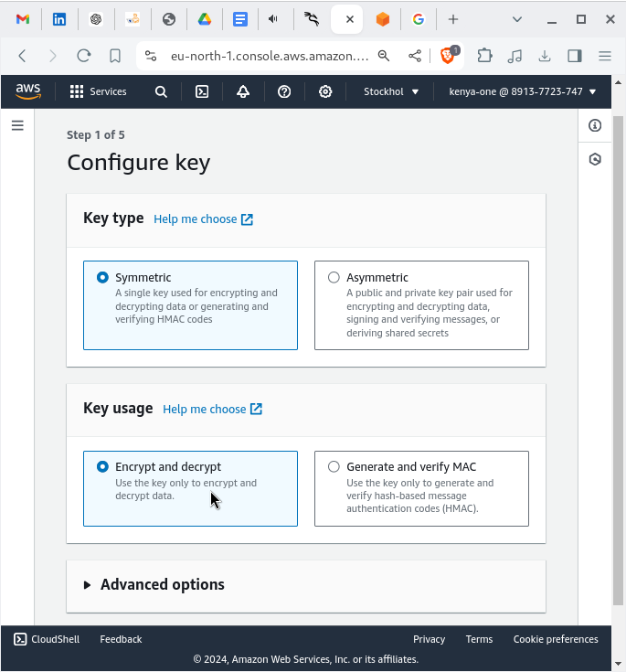Open the media playlist music icon
This screenshot has height=672, width=626.
(515, 56)
